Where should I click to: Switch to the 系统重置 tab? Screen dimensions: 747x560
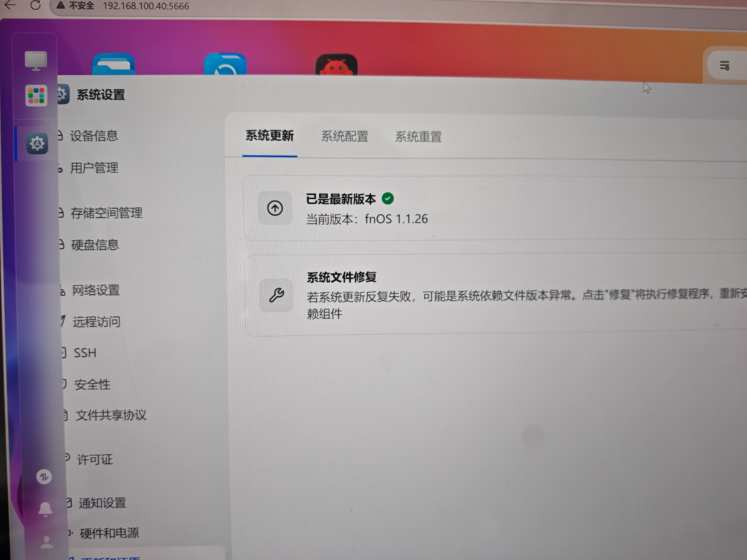point(418,137)
